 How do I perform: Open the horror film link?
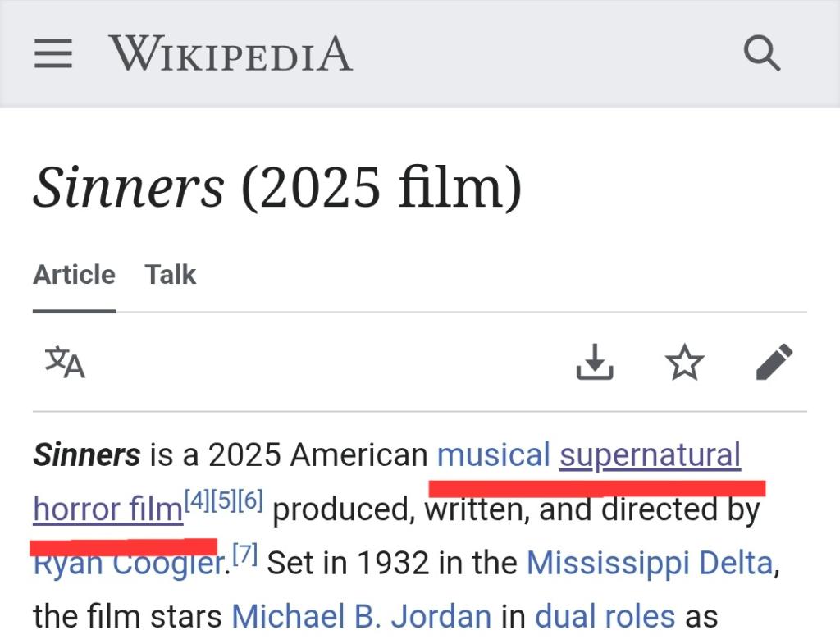point(107,509)
